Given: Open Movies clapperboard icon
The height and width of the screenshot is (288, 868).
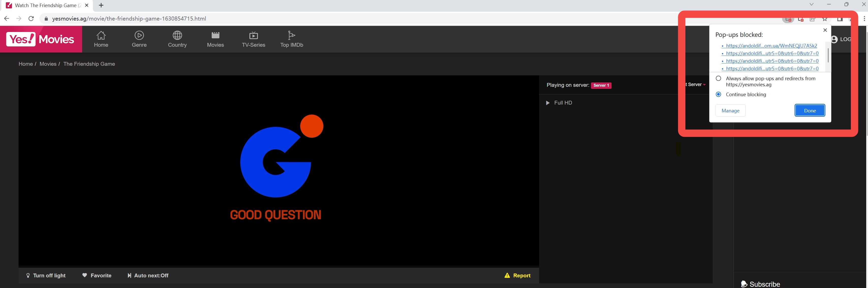Looking at the screenshot, I should [x=215, y=35].
